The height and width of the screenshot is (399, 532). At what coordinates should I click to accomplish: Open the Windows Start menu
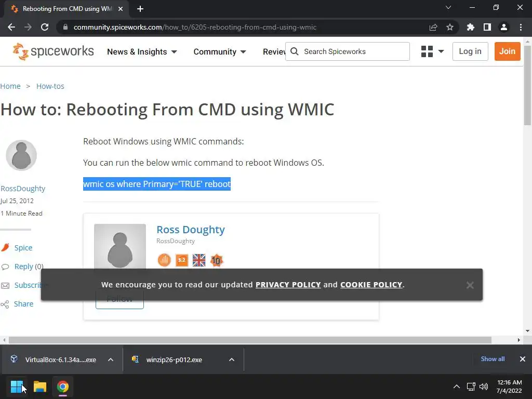(x=17, y=387)
